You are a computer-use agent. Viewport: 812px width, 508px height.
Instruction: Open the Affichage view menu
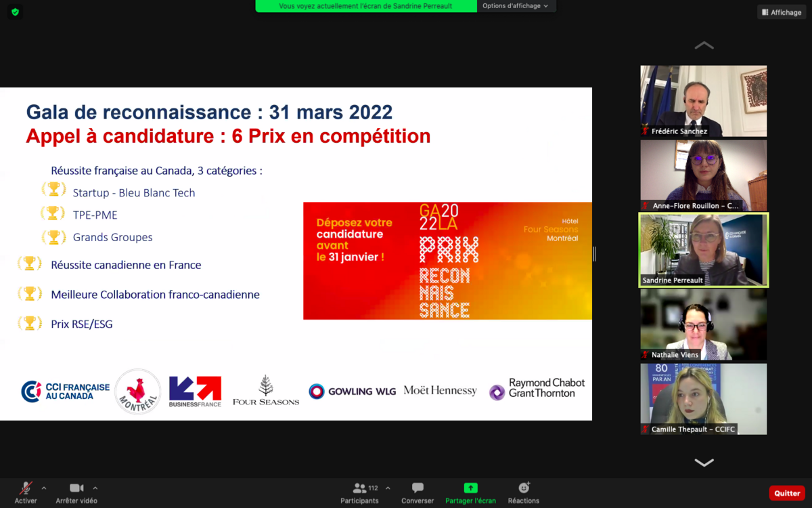coord(782,12)
